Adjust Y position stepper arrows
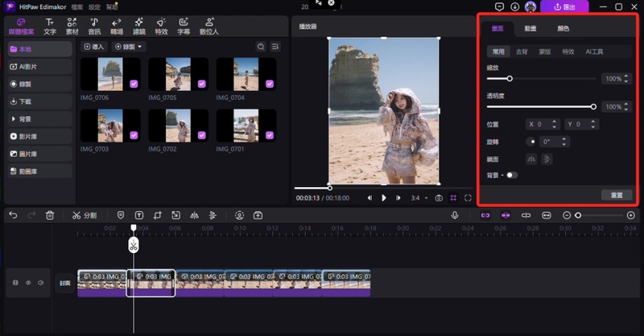 [x=592, y=124]
